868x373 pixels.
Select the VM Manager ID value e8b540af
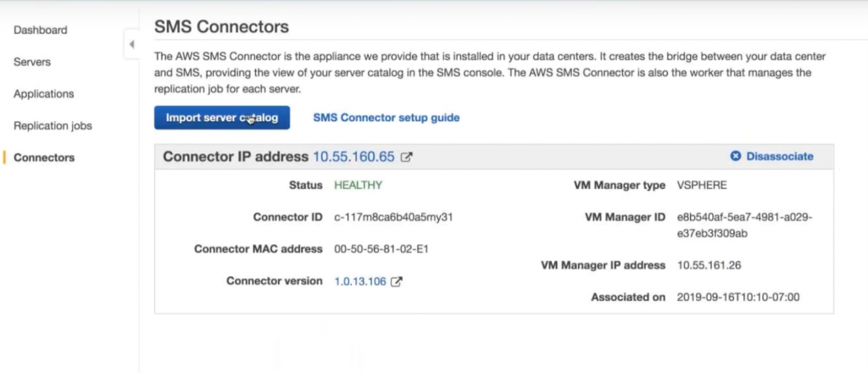(x=744, y=225)
